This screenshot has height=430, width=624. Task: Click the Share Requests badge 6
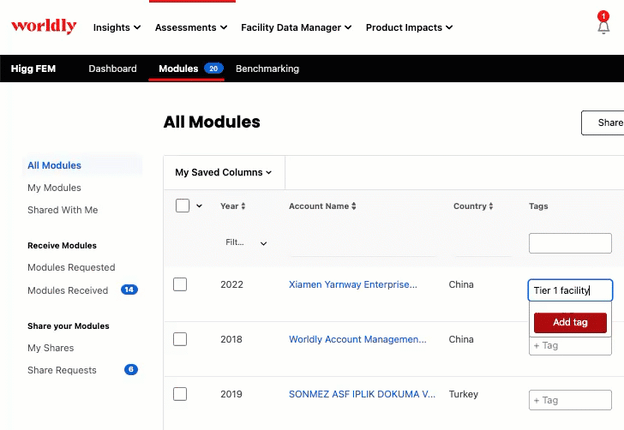coord(131,370)
